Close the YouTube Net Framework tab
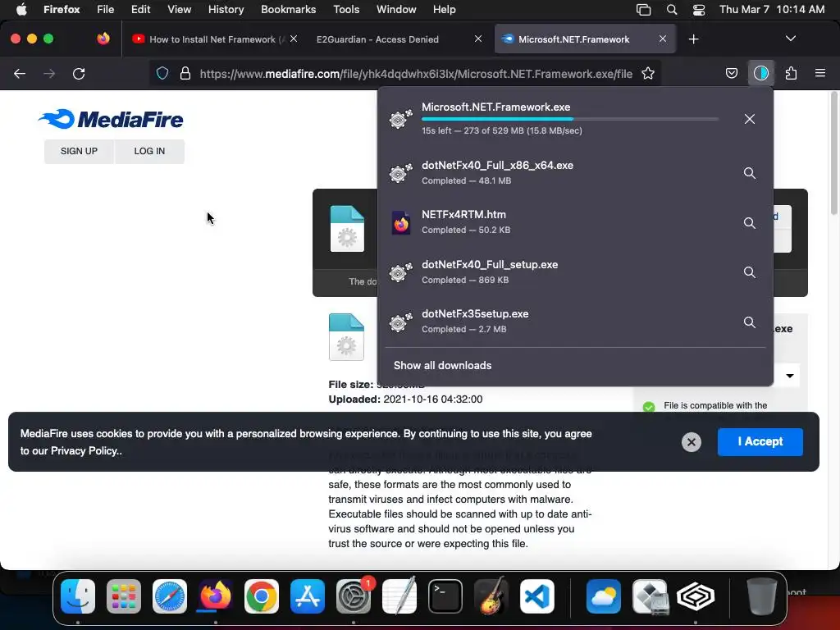Screen dimensions: 840x630 (294, 39)
